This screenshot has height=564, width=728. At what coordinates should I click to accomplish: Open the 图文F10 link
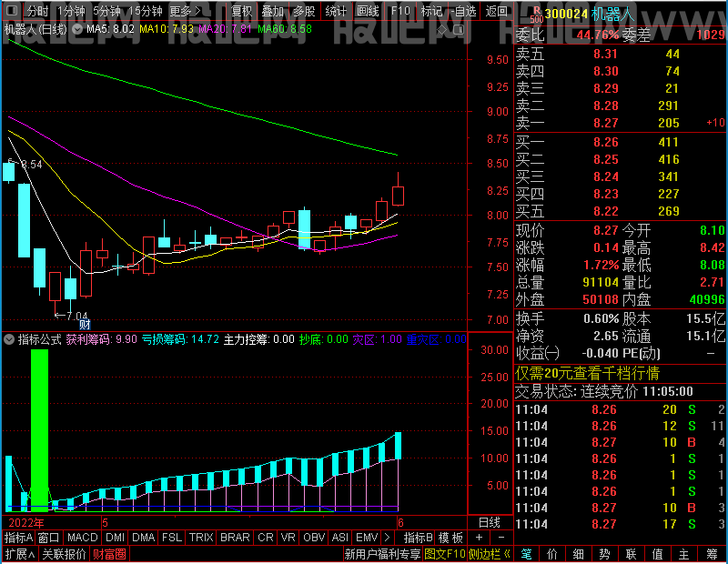445,554
